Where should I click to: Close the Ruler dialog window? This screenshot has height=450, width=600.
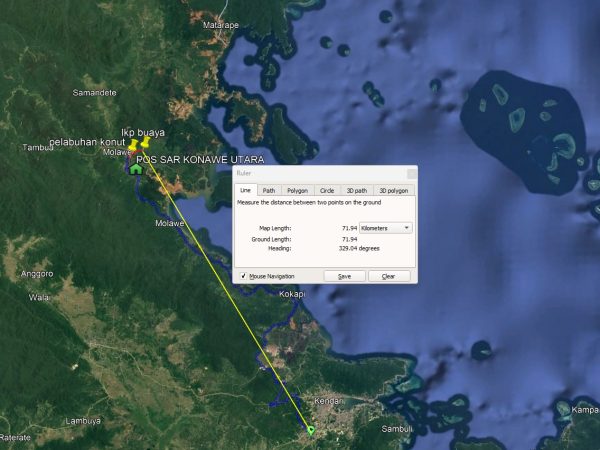(411, 173)
